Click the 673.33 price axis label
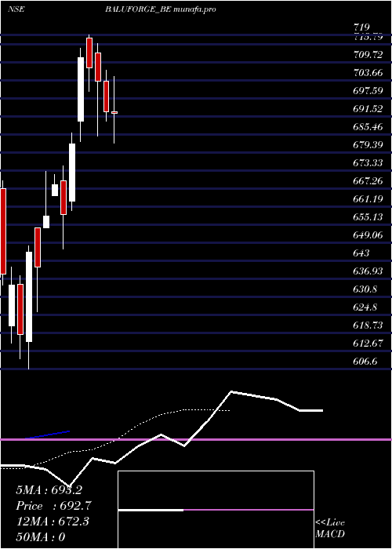Screen dimensions: 392x549 pos(368,163)
